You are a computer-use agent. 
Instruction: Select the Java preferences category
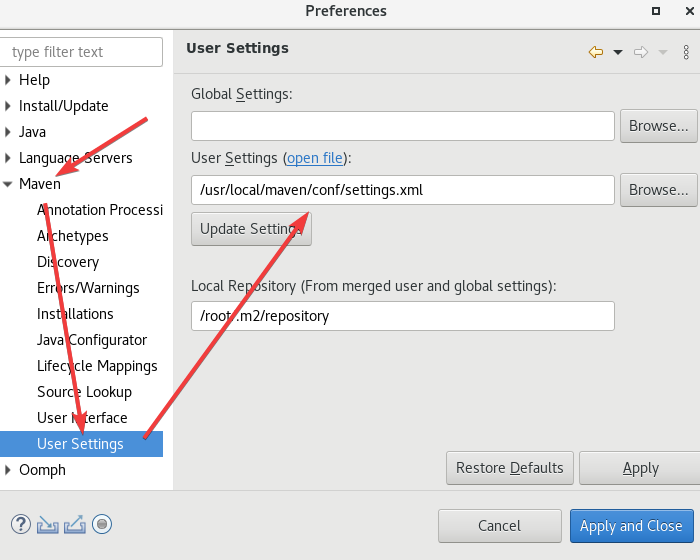(x=32, y=132)
